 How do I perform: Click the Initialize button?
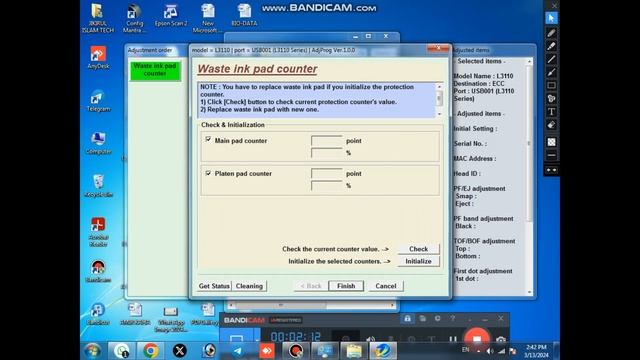(x=418, y=261)
